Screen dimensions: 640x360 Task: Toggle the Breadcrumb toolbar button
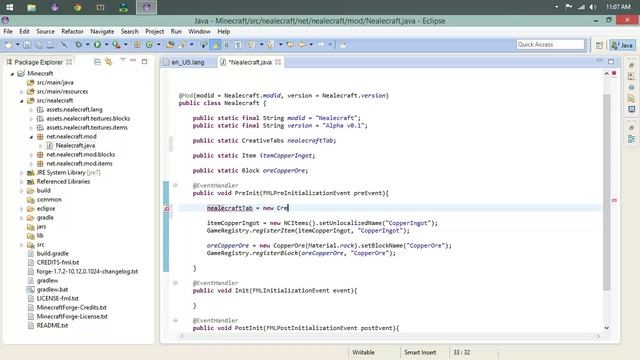[203, 45]
